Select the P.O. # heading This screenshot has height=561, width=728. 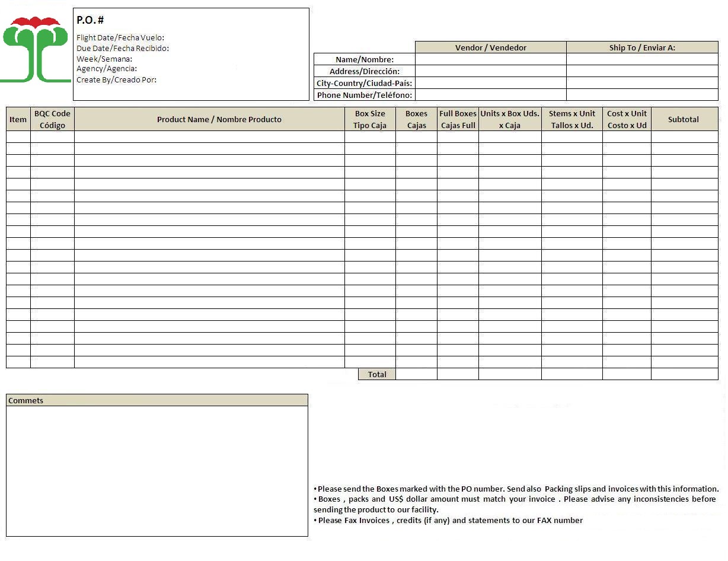(90, 20)
